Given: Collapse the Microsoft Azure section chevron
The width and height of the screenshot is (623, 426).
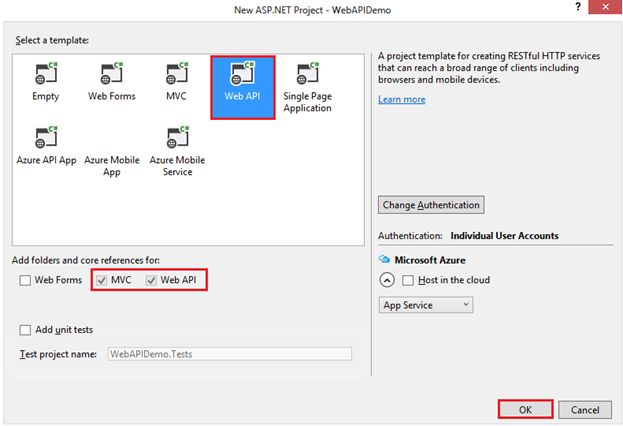Looking at the screenshot, I should pos(387,280).
